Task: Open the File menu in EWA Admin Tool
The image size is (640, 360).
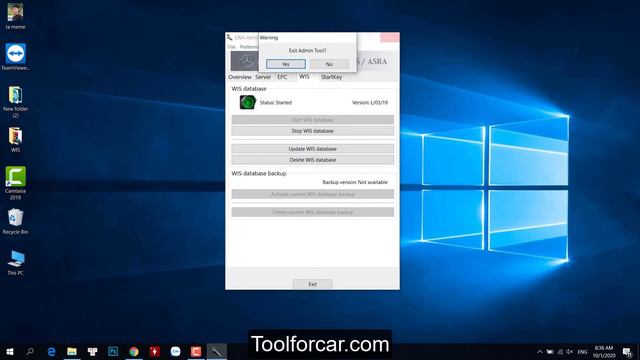Action: tap(231, 47)
